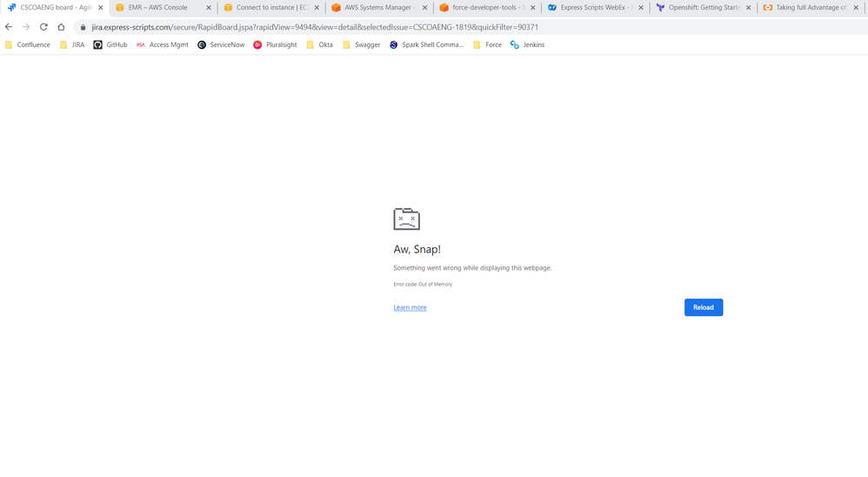The width and height of the screenshot is (868, 477).
Task: Close the Express Scripts WebEx tab
Action: pyautogui.click(x=640, y=8)
